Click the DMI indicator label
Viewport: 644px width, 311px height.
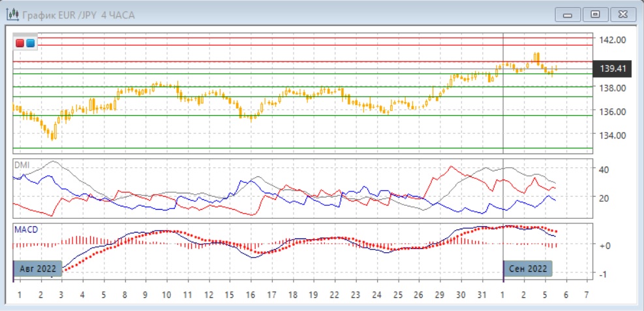tap(22, 165)
